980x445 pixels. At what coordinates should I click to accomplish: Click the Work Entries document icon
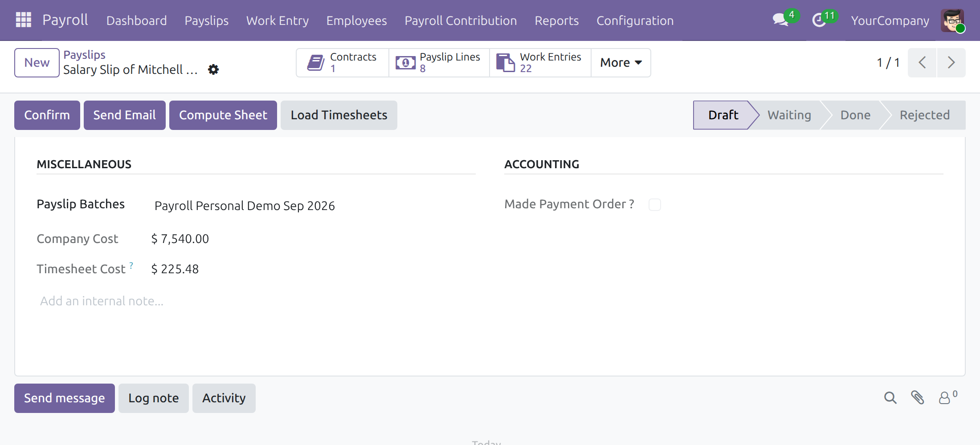tap(506, 63)
